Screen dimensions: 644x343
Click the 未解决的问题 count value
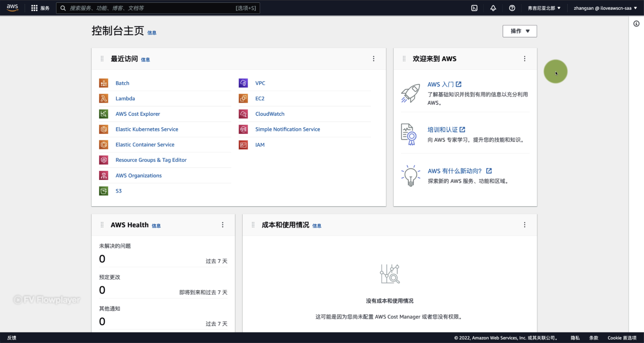[102, 259]
